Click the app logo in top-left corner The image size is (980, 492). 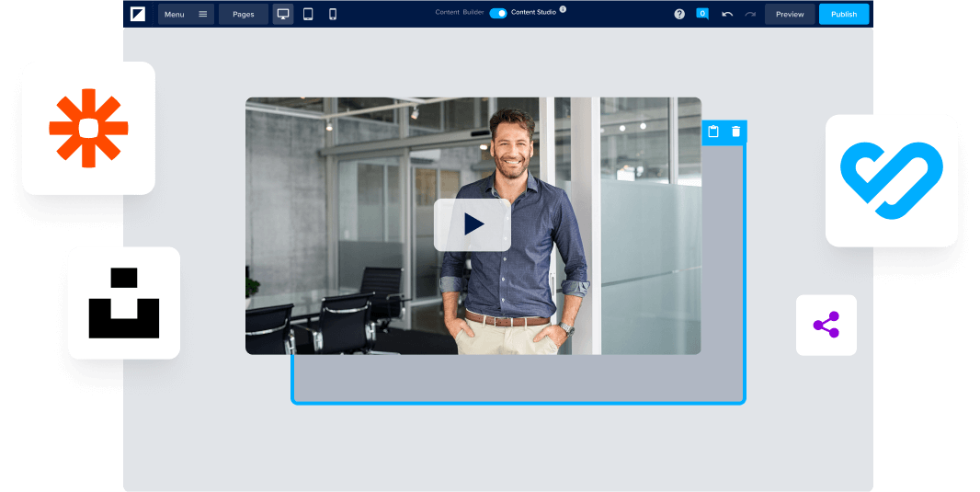pos(138,14)
